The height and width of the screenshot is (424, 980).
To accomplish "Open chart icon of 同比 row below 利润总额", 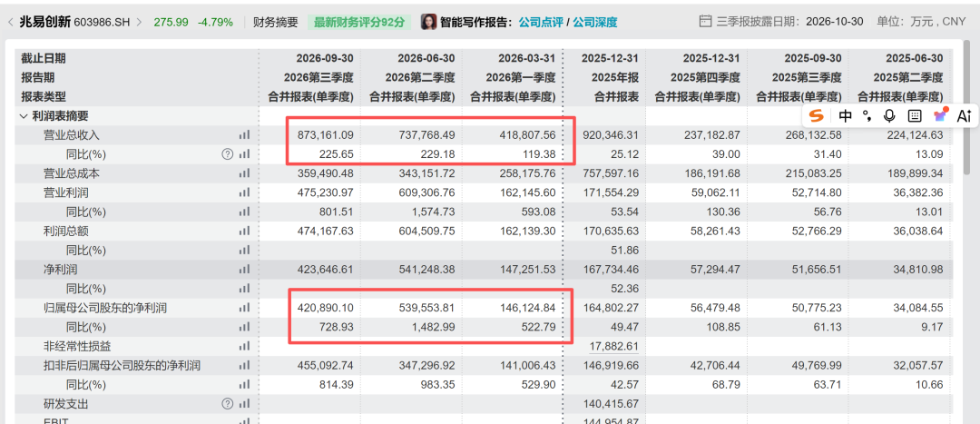I will coord(244,251).
